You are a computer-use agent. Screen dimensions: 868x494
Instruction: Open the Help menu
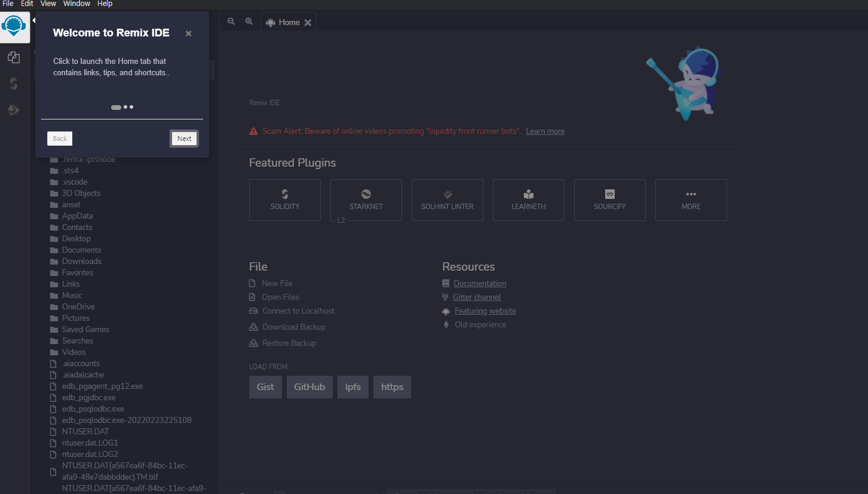point(105,4)
